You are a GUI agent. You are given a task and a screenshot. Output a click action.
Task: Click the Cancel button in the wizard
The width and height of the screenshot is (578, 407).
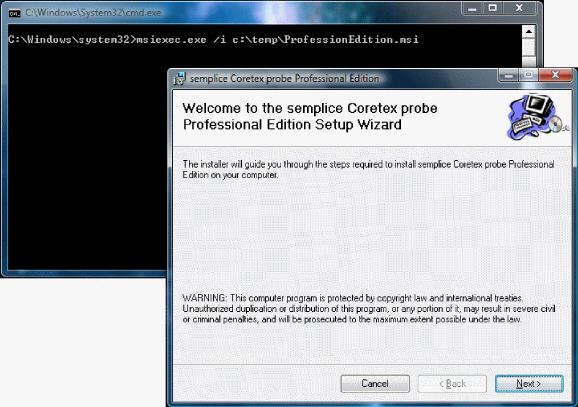375,384
